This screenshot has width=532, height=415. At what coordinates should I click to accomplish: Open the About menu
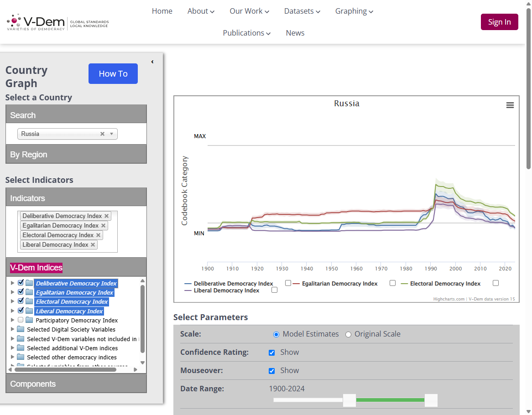tap(201, 11)
